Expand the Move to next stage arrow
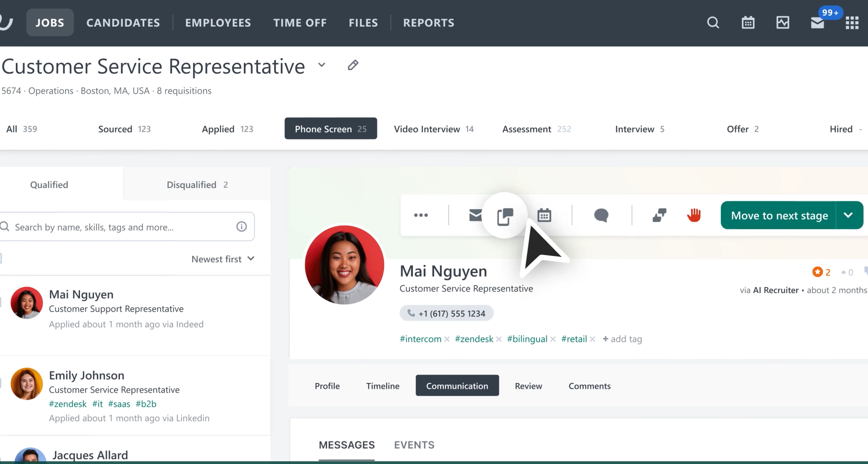Viewport: 868px width, 464px height. (x=849, y=215)
